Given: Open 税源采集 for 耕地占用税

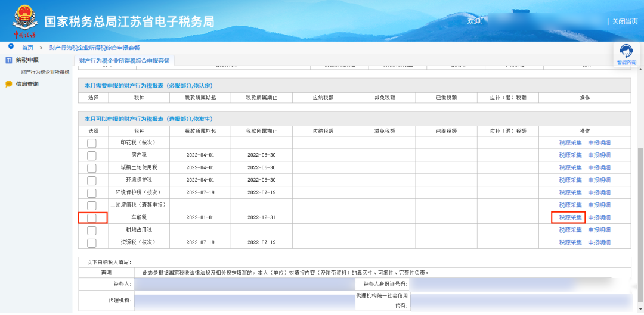Looking at the screenshot, I should pos(571,230).
